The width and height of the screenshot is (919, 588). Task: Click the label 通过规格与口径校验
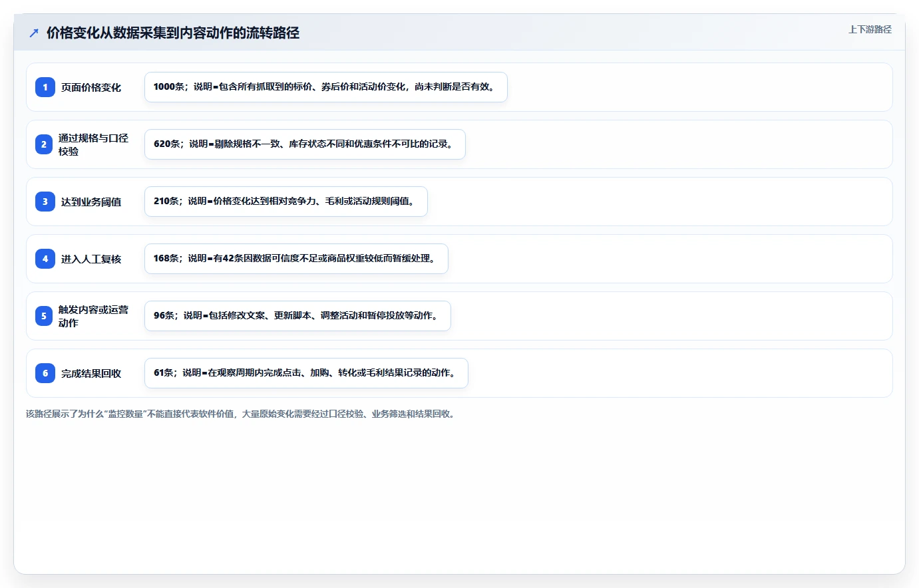(x=93, y=144)
